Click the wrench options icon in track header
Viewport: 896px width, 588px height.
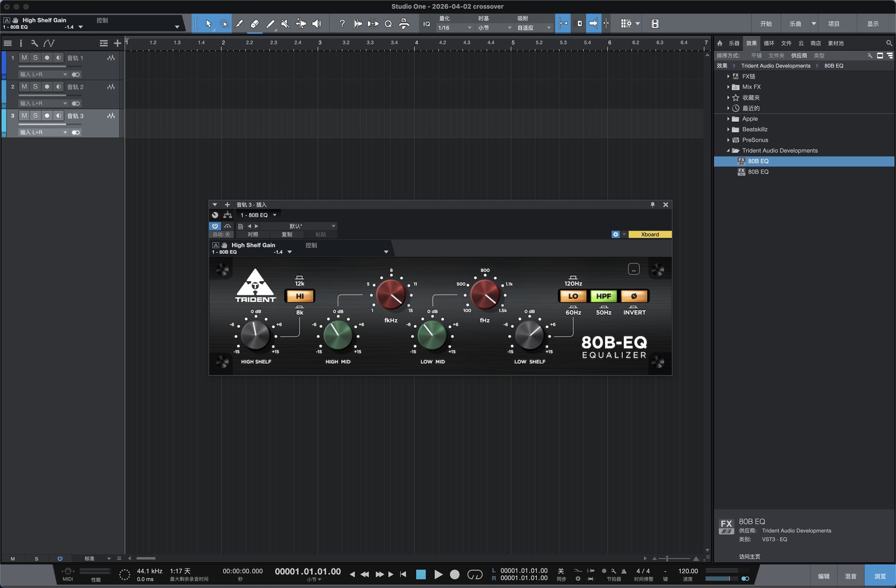pyautogui.click(x=34, y=43)
